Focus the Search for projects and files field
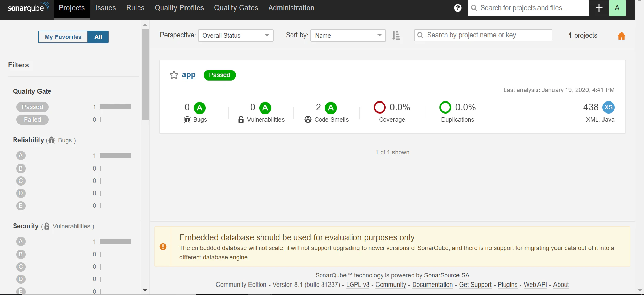 (x=529, y=8)
